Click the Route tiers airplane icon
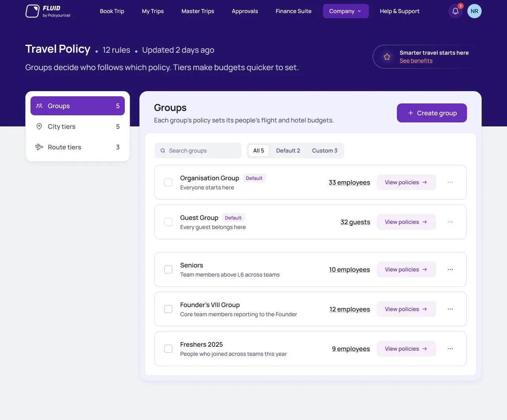 [39, 147]
